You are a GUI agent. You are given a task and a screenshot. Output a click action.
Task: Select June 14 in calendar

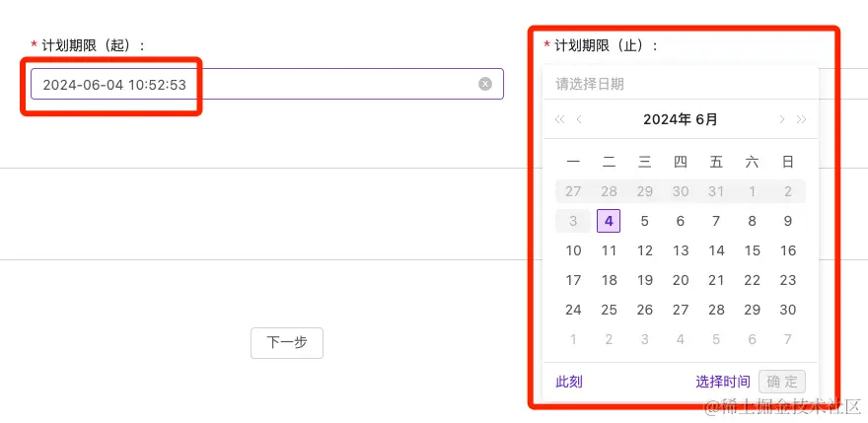click(716, 250)
